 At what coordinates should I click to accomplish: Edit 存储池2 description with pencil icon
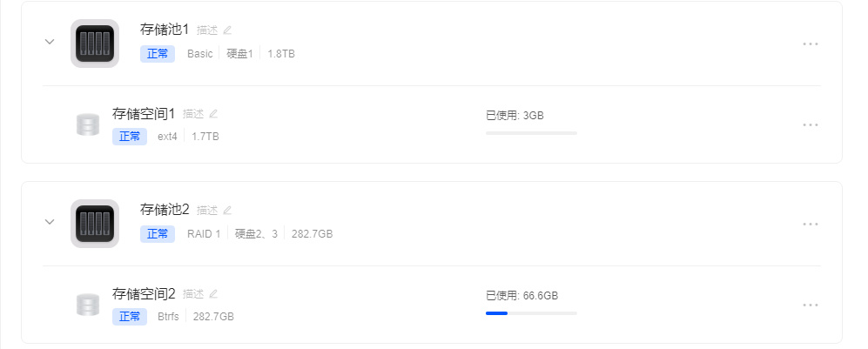point(228,210)
